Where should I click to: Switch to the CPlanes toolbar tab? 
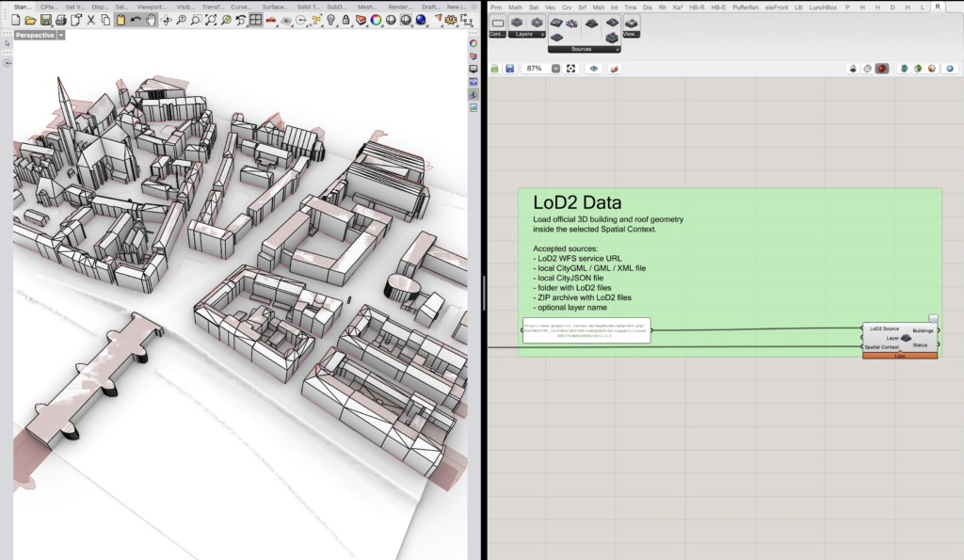coord(48,7)
